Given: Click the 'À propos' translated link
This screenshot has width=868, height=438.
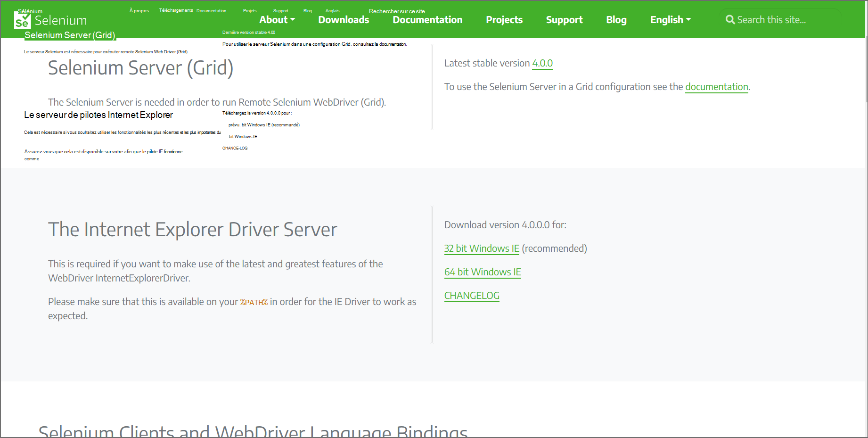Looking at the screenshot, I should tap(139, 10).
